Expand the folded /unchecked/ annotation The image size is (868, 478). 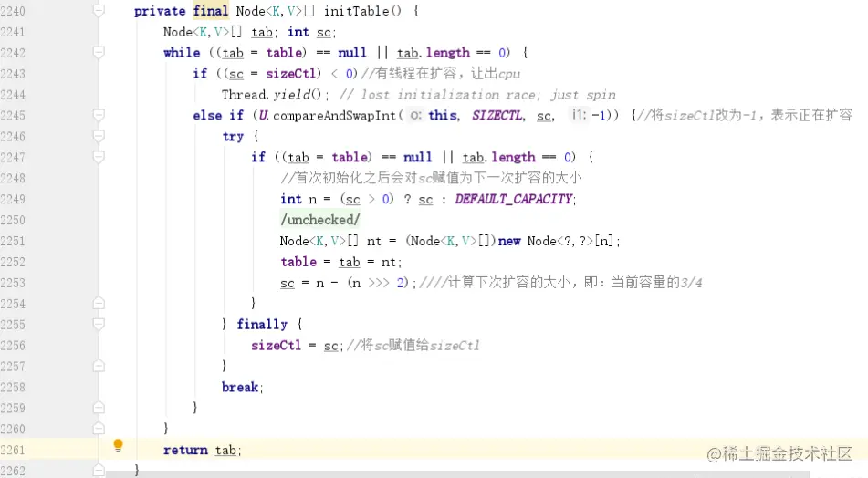click(320, 220)
